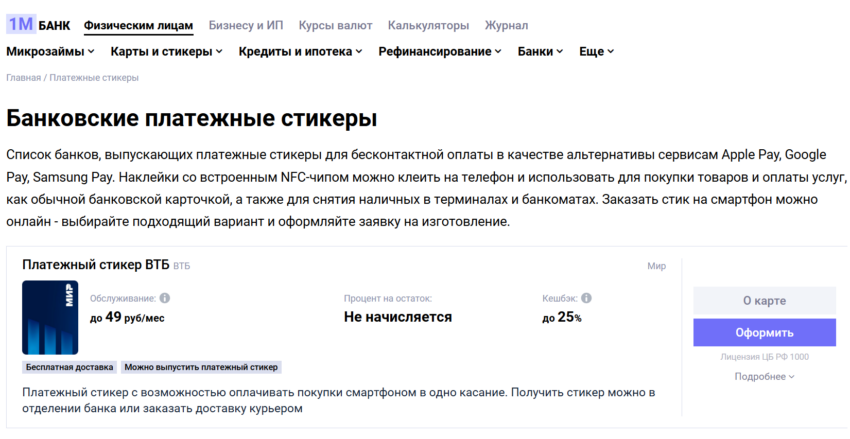This screenshot has height=439, width=850.
Task: Click the 'Процент на остаток:' label
Action: coord(388,299)
